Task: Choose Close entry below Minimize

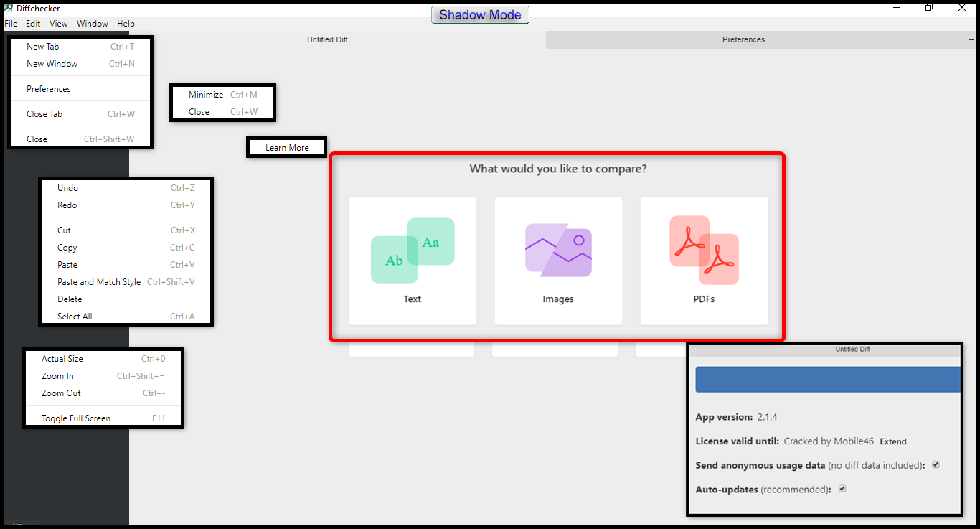Action: pos(222,112)
